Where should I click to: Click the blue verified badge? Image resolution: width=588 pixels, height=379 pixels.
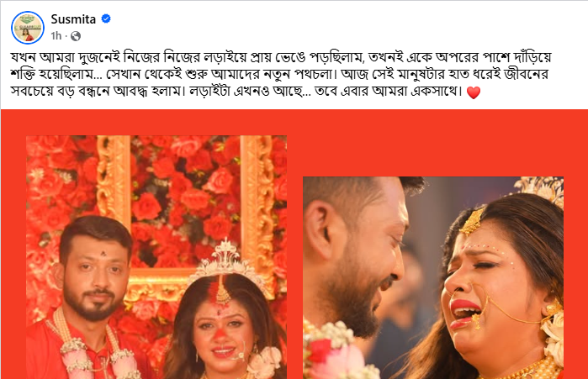point(106,18)
